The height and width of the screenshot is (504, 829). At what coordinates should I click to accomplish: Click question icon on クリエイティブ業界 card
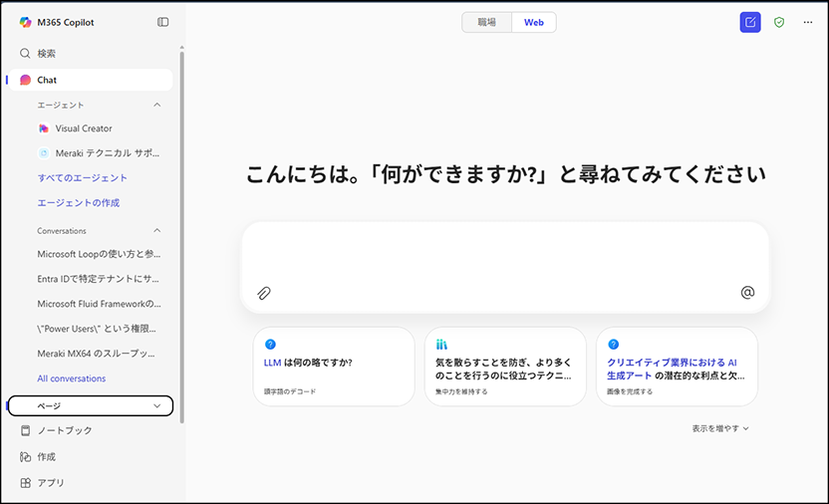[614, 345]
